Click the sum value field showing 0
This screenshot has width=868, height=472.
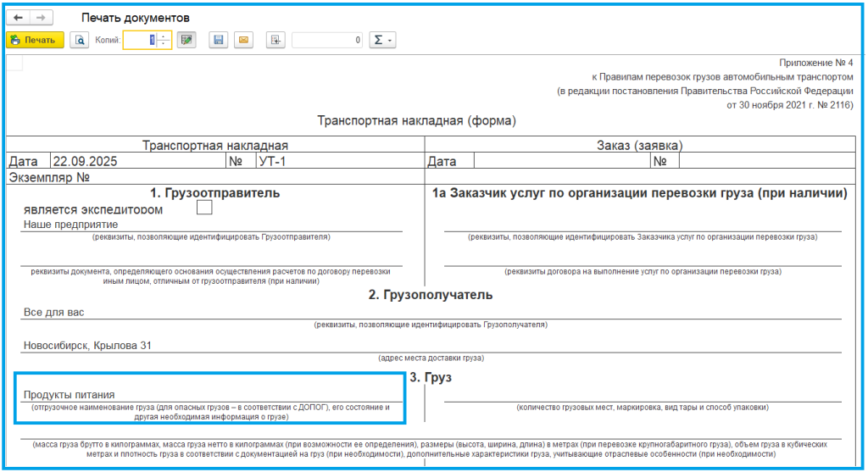[327, 40]
